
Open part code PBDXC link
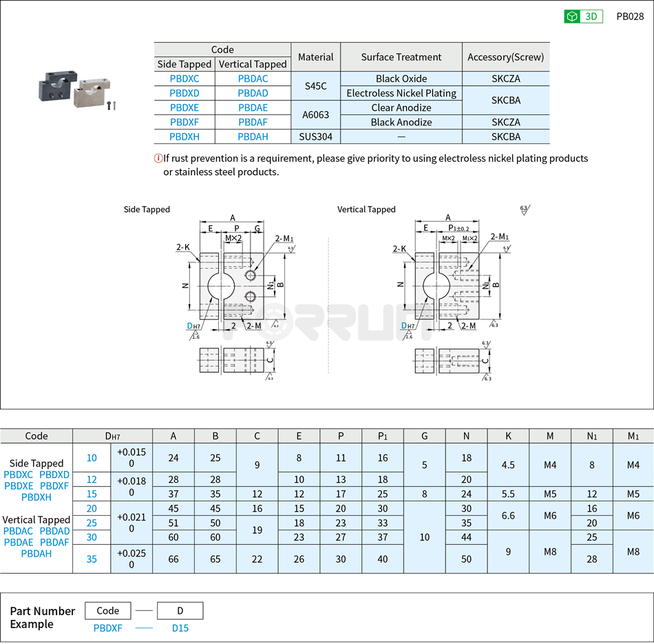(x=185, y=79)
